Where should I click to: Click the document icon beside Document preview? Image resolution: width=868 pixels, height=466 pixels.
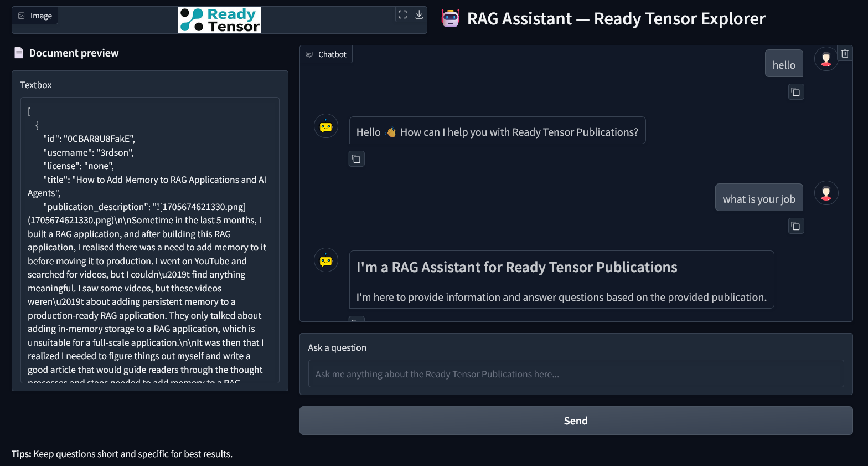pyautogui.click(x=19, y=53)
